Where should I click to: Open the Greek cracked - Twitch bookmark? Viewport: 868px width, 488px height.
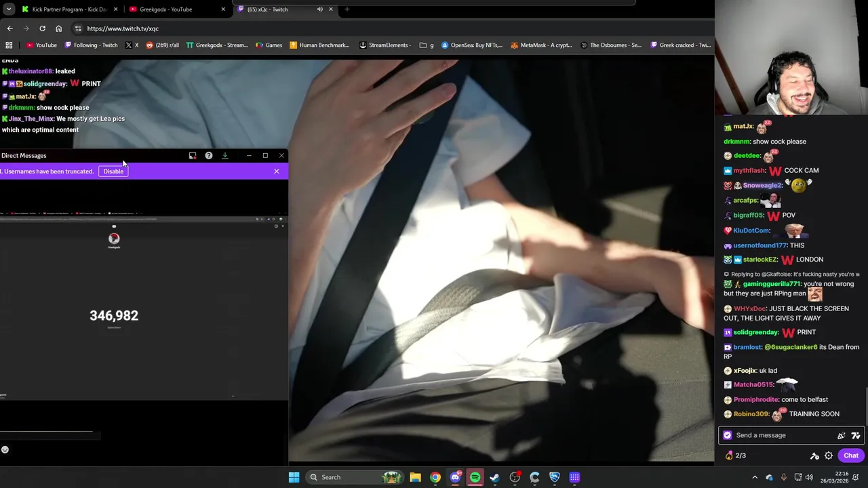tap(681, 45)
